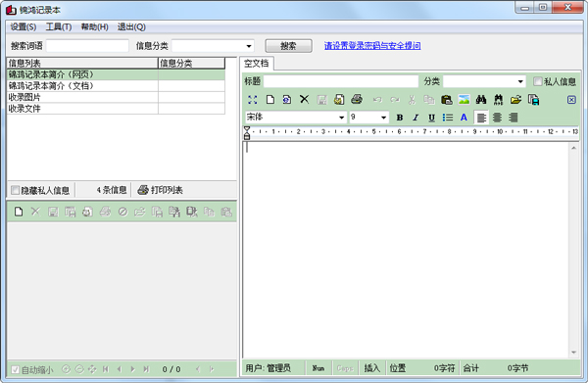Select list row 锦鸿记录本简介（网页）
Image resolution: width=588 pixels, height=383 pixels.
point(117,74)
